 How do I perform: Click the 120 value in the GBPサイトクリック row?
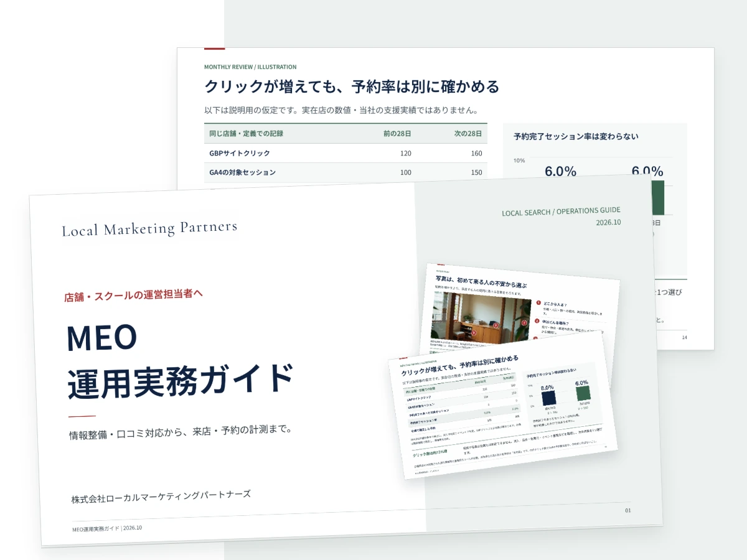405,153
